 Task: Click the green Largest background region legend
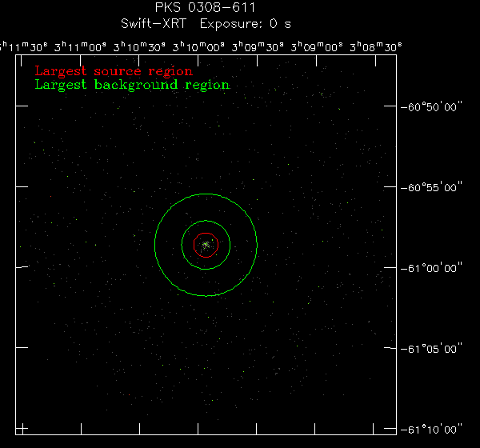tap(132, 85)
